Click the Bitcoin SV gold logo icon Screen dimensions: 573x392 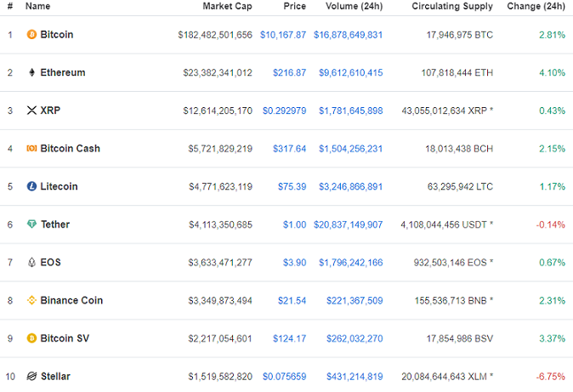[31, 338]
